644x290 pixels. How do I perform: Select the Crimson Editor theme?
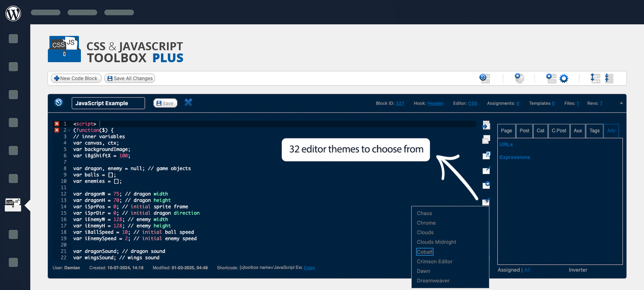pos(434,261)
